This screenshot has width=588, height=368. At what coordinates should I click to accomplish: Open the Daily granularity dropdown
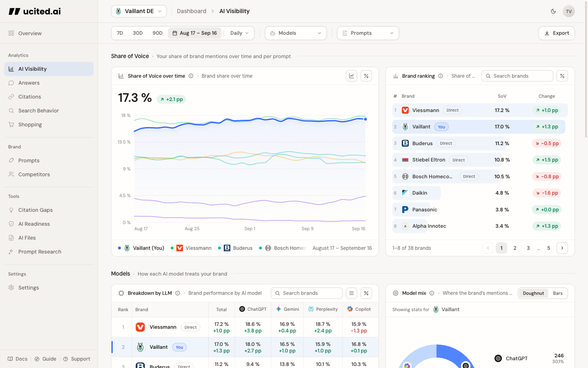(x=239, y=33)
